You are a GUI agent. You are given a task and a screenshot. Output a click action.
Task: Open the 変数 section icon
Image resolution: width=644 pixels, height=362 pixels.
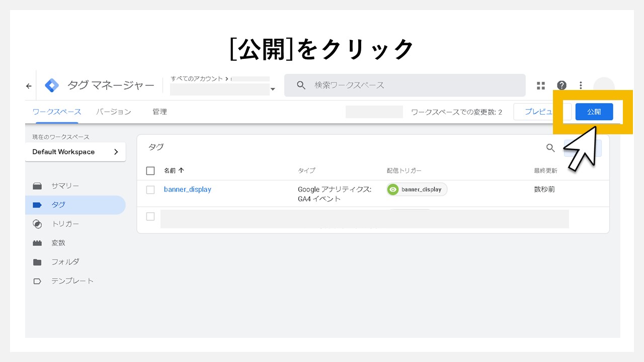[x=38, y=243]
